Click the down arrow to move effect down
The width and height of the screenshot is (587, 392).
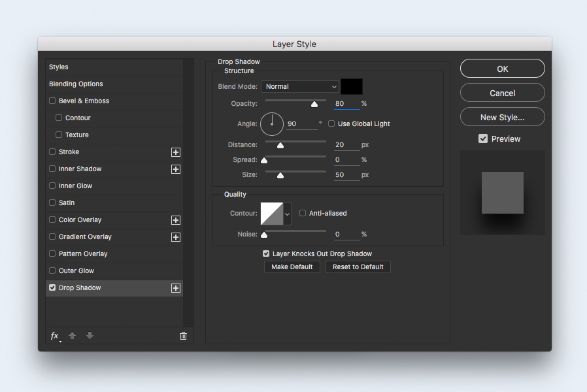90,336
